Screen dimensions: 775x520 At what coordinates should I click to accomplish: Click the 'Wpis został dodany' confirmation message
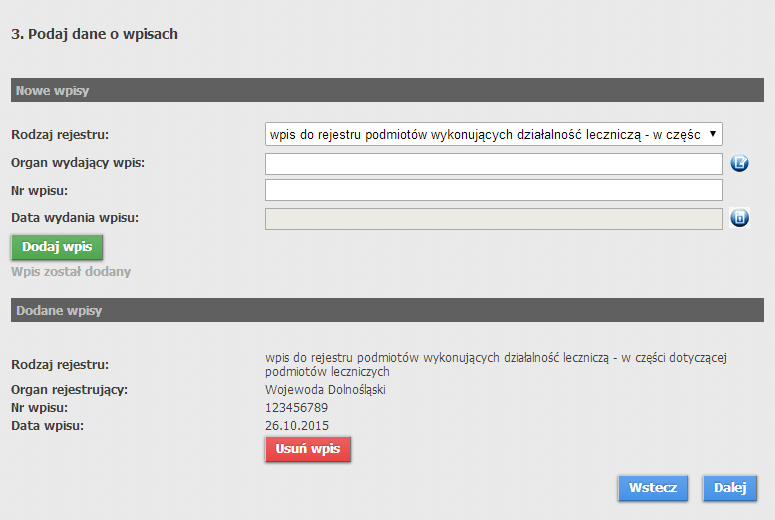click(71, 271)
